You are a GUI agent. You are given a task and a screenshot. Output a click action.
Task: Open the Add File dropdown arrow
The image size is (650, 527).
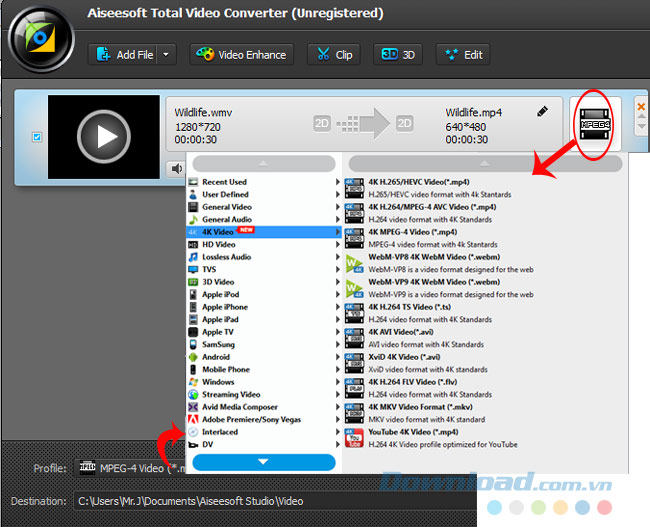tap(166, 55)
